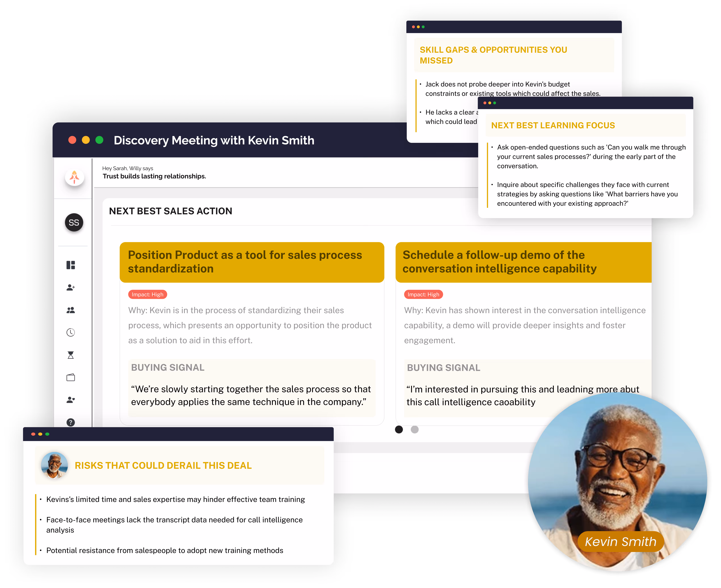Switch to the second carousel page dot
The height and width of the screenshot is (588, 721).
tap(415, 429)
